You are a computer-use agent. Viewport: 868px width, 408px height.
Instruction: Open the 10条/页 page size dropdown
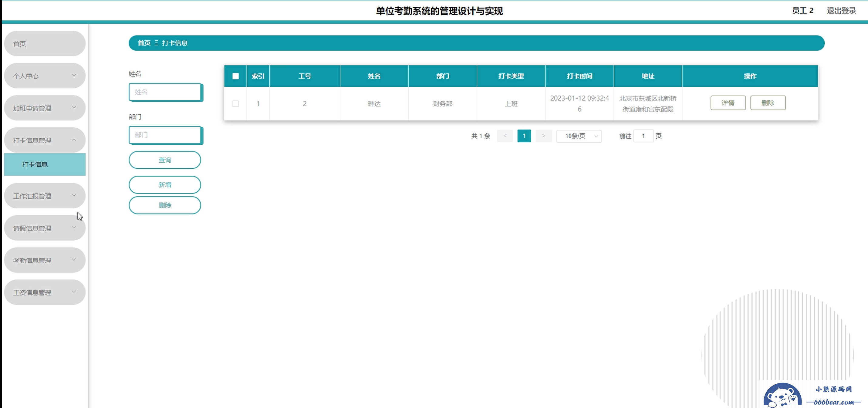(x=579, y=136)
